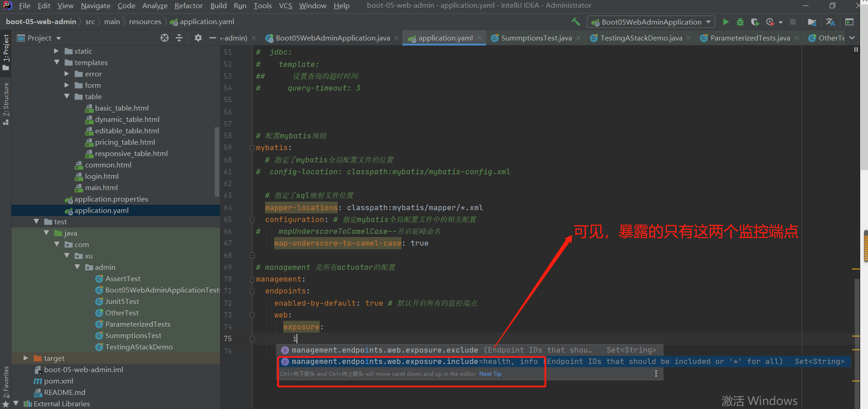The height and width of the screenshot is (409, 868).
Task: Collapse all in the Project panel
Action: [x=179, y=38]
